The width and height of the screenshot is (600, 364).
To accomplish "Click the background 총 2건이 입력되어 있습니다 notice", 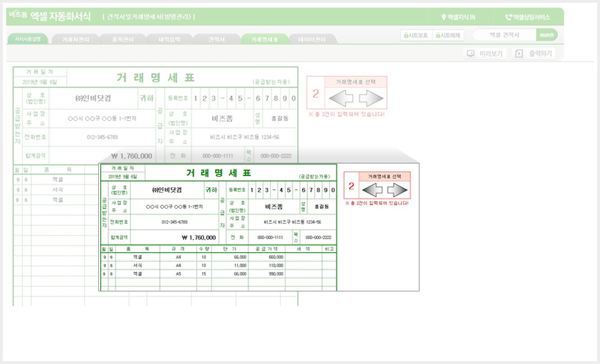I will 346,114.
